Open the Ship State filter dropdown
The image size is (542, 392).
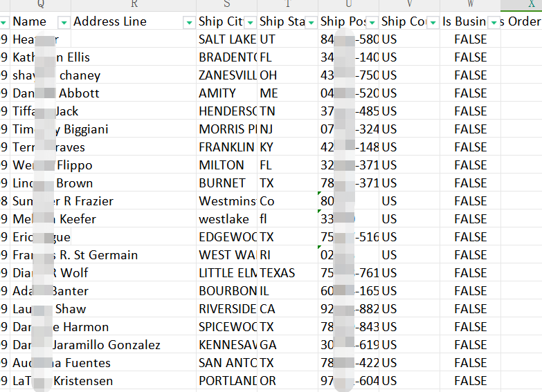[x=311, y=22]
